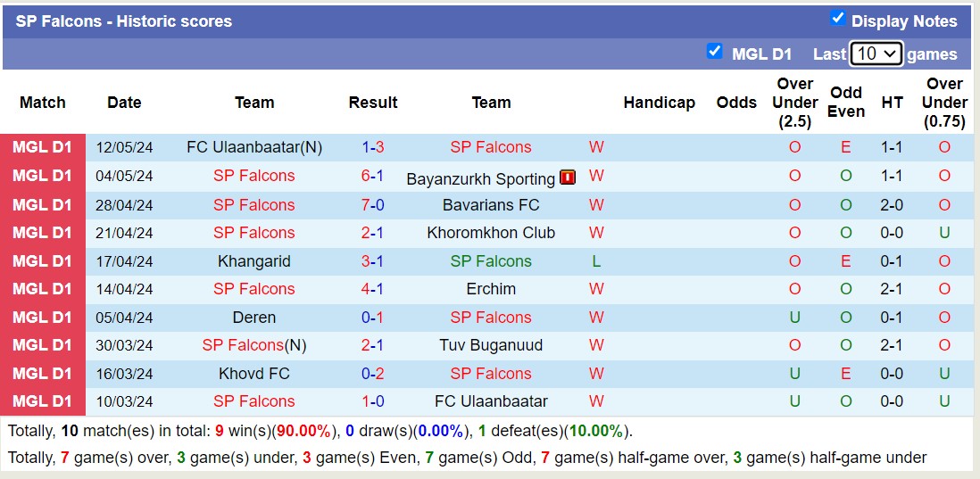Open the 1-3 result from 12/05/24
This screenshot has width=980, height=479.
(x=372, y=147)
